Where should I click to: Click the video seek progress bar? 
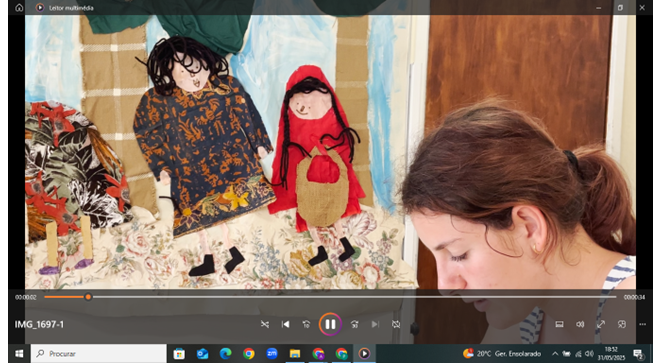tap(330, 297)
